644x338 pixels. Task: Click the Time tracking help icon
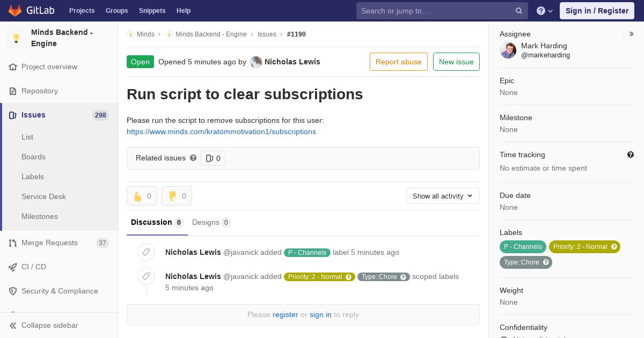[631, 155]
